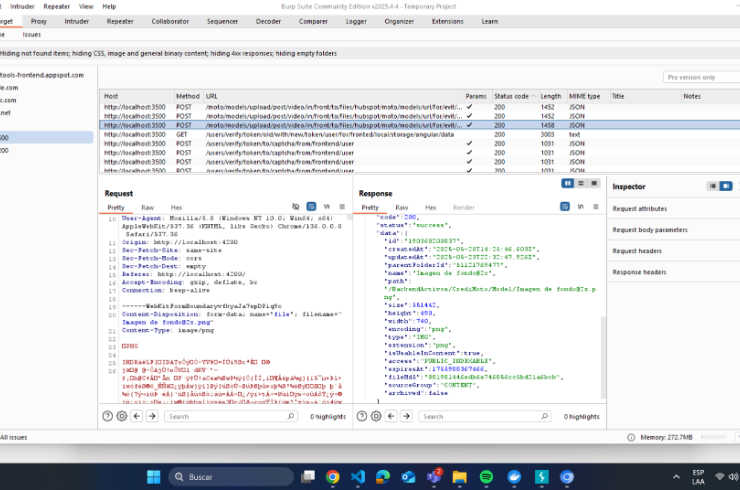Open the Windows Start menu
Screen dimensions: 740x490
tap(153, 477)
